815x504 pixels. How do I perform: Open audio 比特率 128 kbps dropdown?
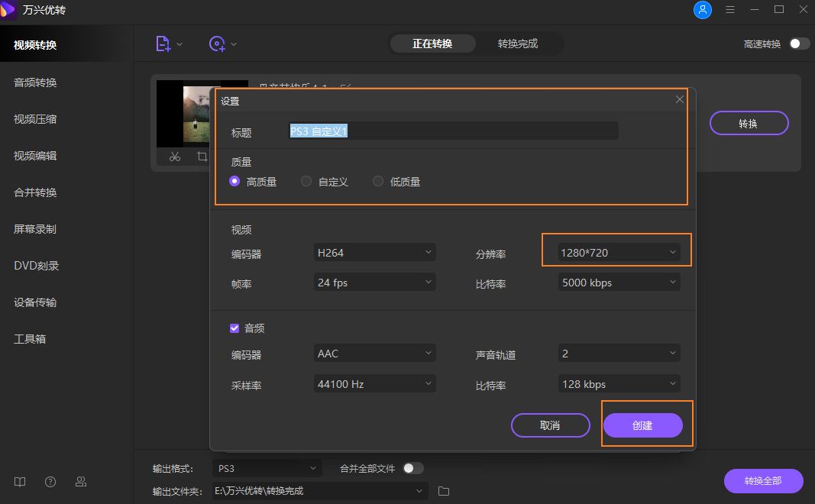point(619,384)
